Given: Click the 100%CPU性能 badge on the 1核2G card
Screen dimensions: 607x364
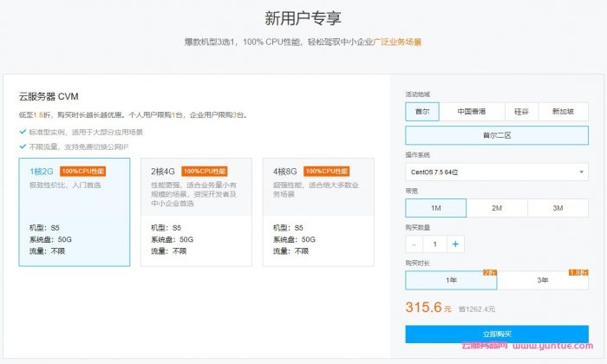Looking at the screenshot, I should [82, 171].
